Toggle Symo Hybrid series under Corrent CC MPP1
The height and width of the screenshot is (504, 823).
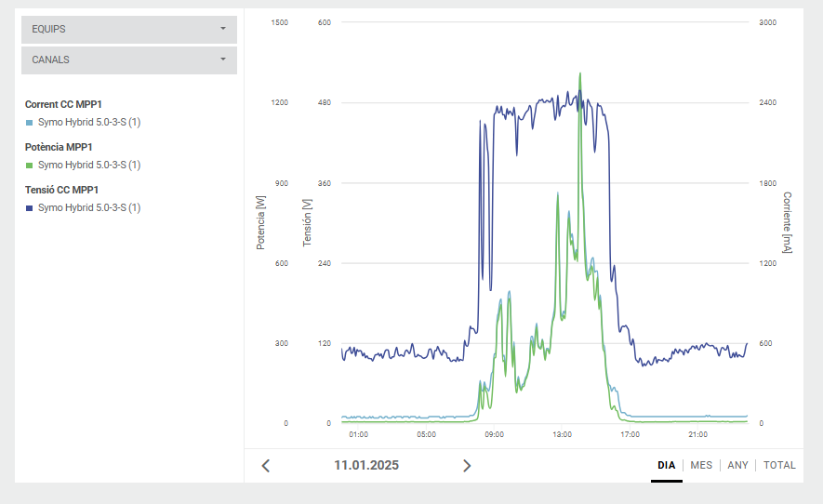(x=89, y=123)
